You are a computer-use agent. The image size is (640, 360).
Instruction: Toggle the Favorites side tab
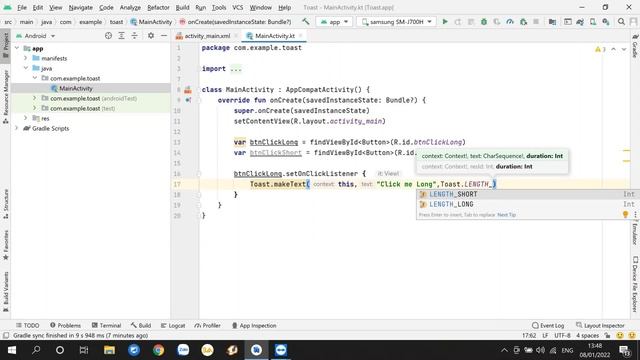pos(5,245)
